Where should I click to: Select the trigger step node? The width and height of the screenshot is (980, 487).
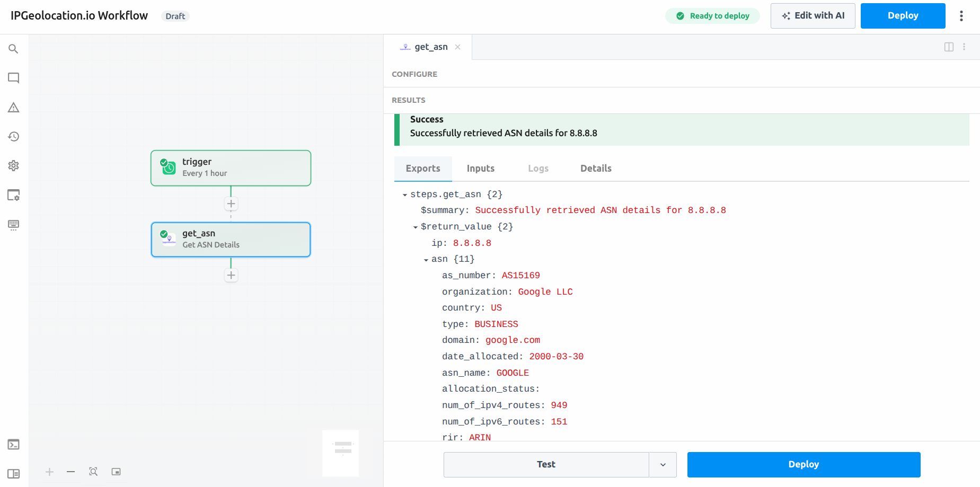click(x=231, y=168)
